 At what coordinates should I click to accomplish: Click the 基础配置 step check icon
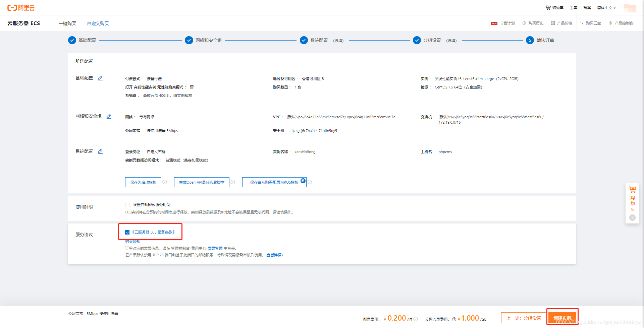click(72, 40)
